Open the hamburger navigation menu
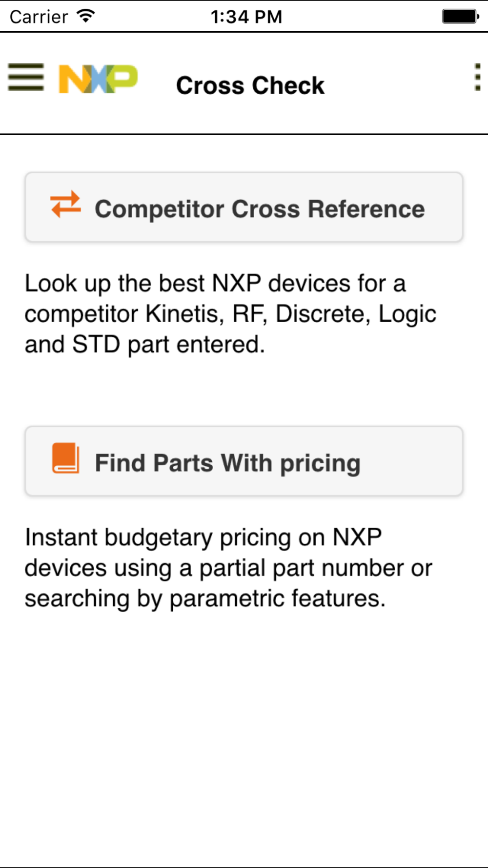Screen dimensions: 488x868 pos(26,77)
